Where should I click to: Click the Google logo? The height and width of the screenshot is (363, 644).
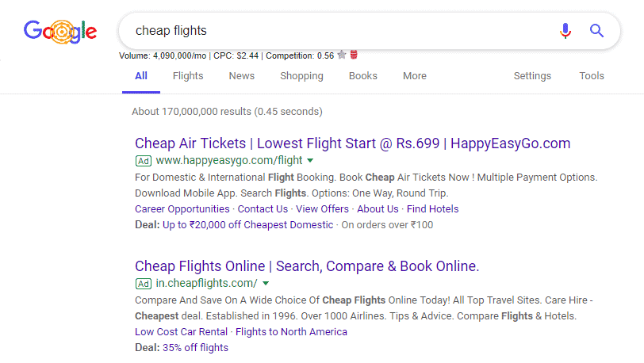(x=60, y=32)
